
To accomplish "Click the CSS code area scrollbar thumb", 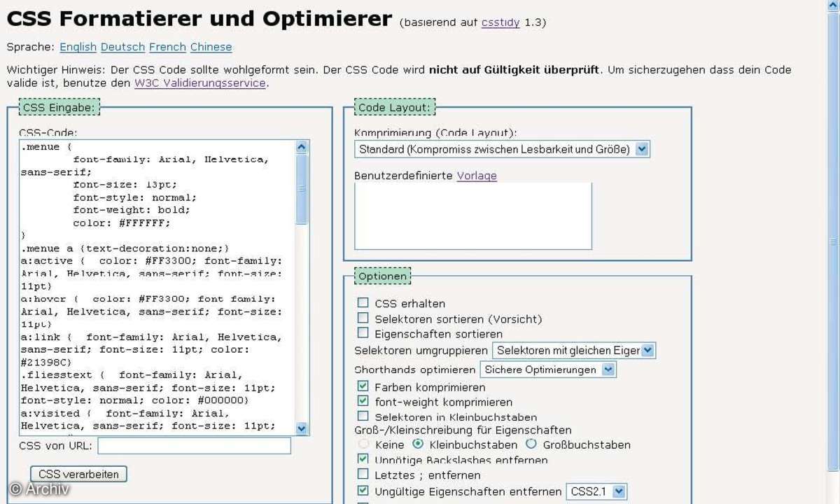I will coord(302,189).
